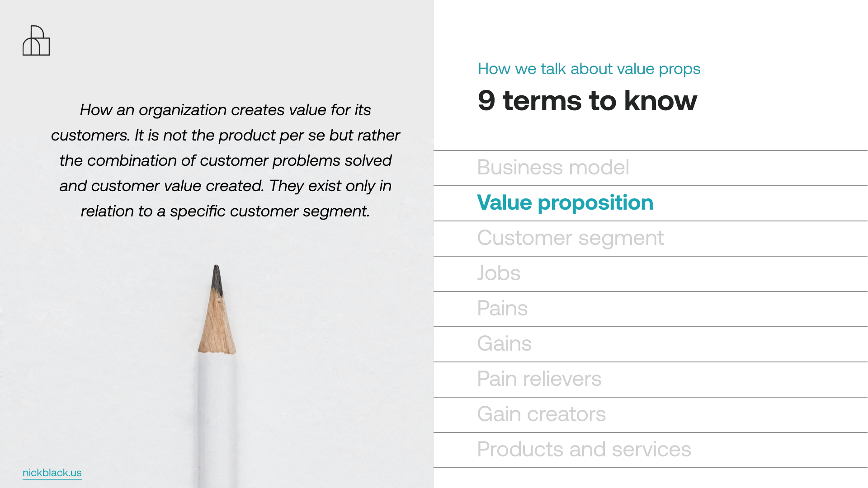868x488 pixels.
Task: Click the white pencil body
Action: (x=216, y=420)
